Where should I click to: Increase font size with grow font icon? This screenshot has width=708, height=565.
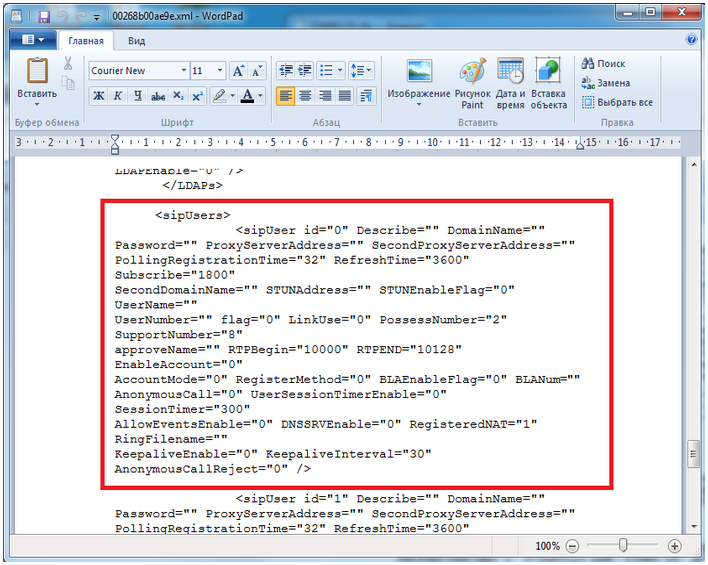pyautogui.click(x=238, y=70)
